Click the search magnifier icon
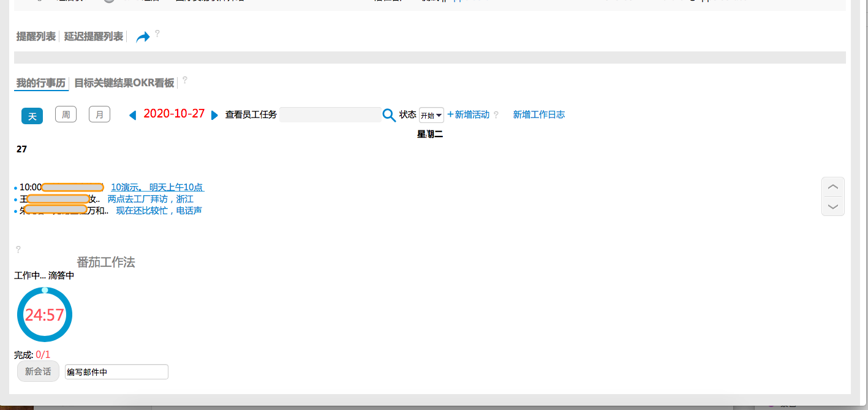This screenshot has height=410, width=868. (389, 115)
